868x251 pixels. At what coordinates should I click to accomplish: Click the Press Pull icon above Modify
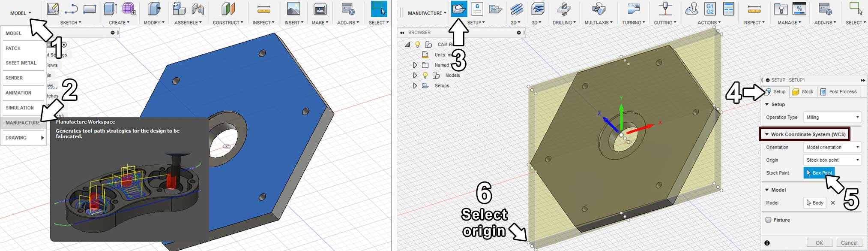(x=154, y=9)
